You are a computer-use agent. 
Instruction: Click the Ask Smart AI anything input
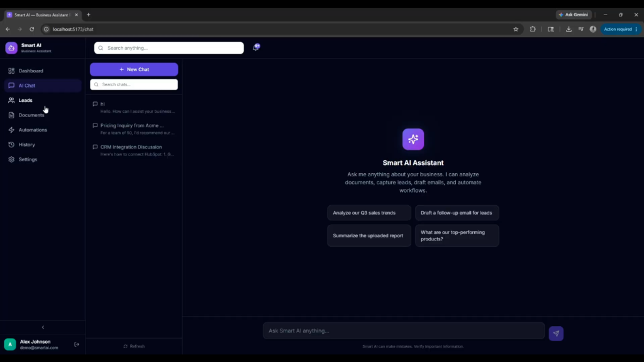click(404, 331)
